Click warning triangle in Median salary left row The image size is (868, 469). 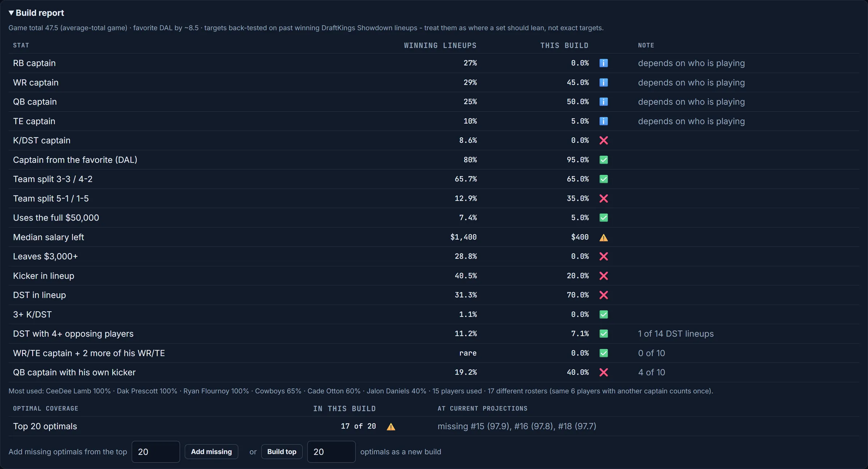[x=603, y=237]
